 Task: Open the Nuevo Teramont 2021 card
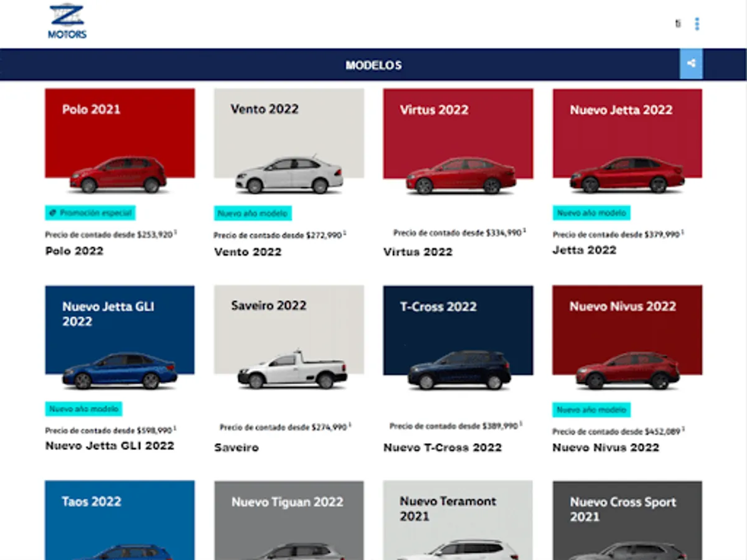click(458, 520)
